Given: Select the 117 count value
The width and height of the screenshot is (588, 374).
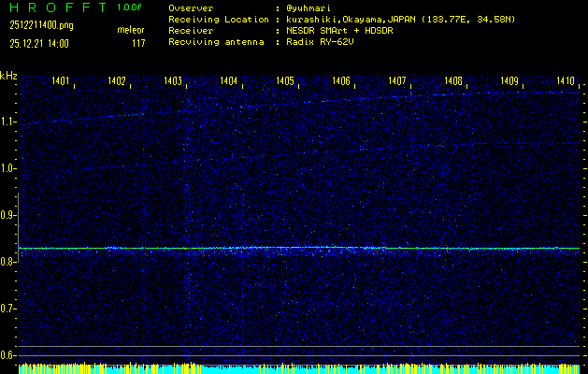Looking at the screenshot, I should click(138, 42).
